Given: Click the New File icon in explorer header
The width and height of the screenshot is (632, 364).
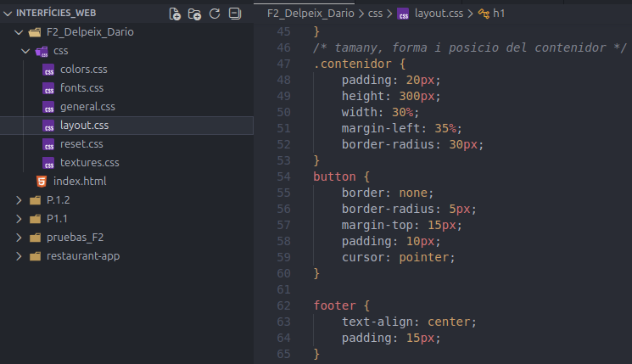Looking at the screenshot, I should tap(176, 14).
